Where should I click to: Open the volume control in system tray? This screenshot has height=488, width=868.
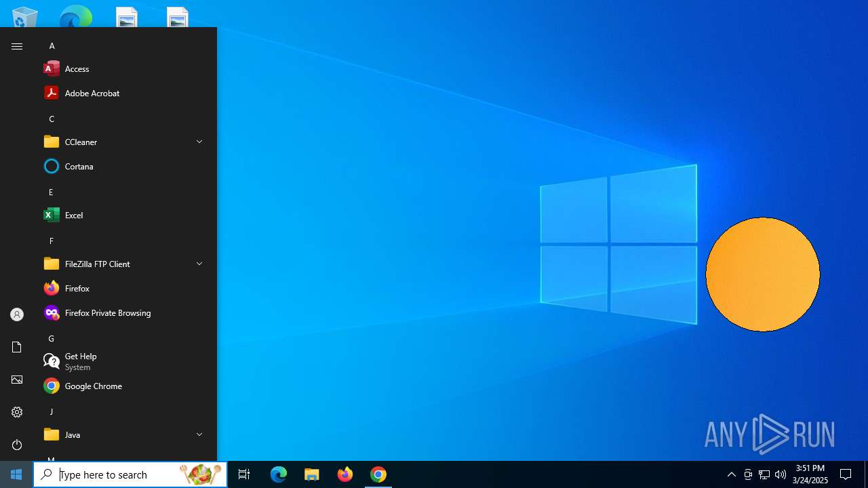click(781, 474)
